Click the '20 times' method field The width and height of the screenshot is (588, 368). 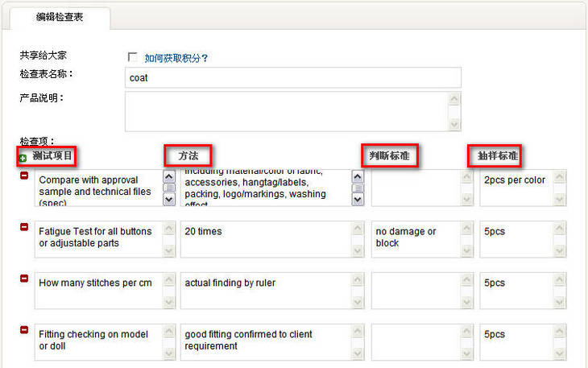pyautogui.click(x=265, y=239)
